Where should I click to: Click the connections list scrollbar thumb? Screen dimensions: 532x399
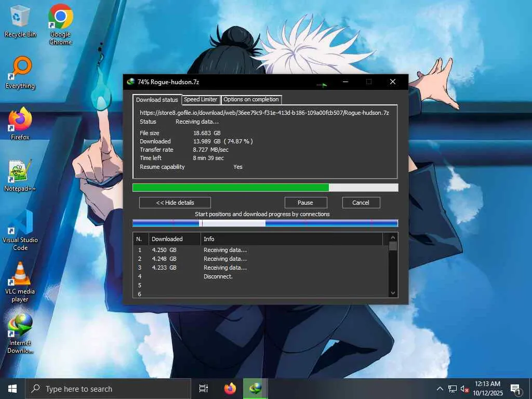(x=393, y=246)
